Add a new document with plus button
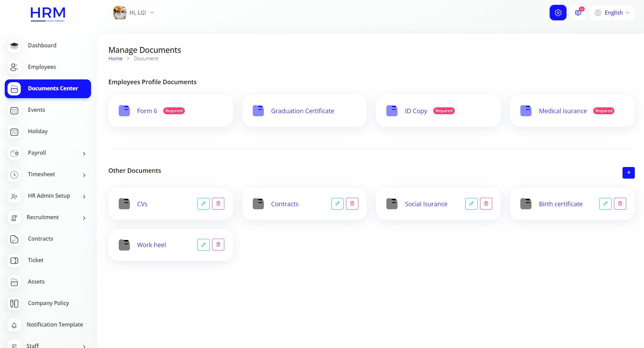Viewport: 644px width, 348px height. pyautogui.click(x=628, y=173)
